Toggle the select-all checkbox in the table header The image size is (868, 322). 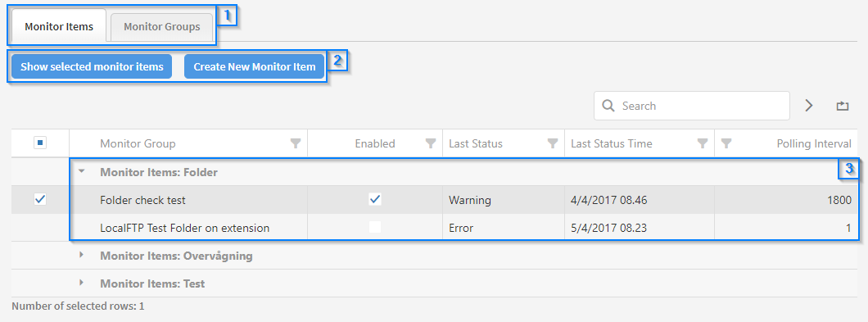tap(40, 143)
